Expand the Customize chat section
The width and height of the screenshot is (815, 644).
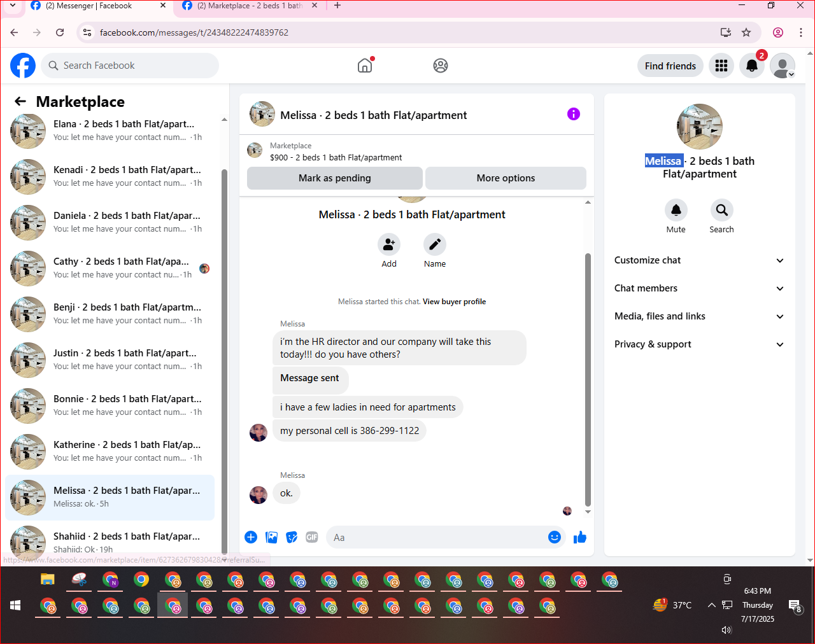click(700, 260)
